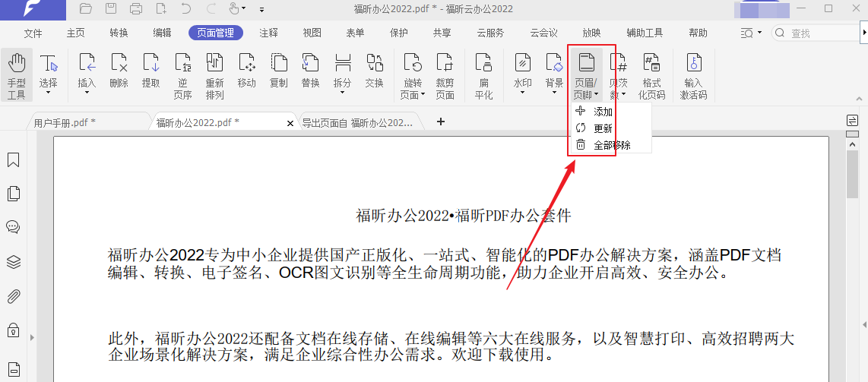Image resolution: width=868 pixels, height=382 pixels.
Task: Switch to the 用户手册.pdf tab
Action: (65, 122)
